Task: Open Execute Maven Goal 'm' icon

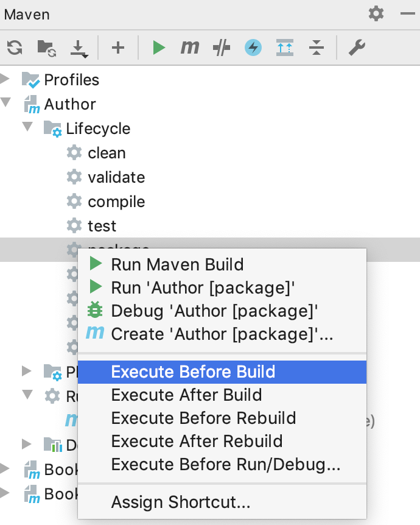Action: pyautogui.click(x=190, y=48)
